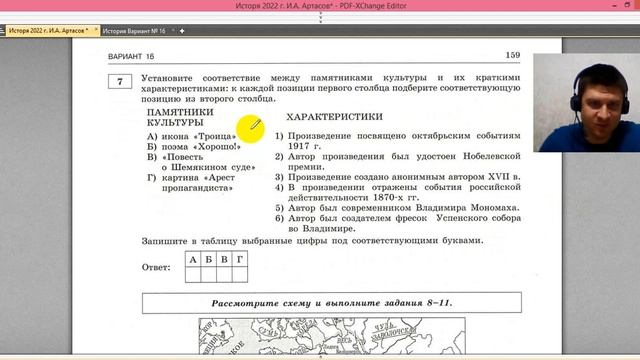
Task: Minimize the PDF-XChange Editor window
Action: tap(615, 5)
